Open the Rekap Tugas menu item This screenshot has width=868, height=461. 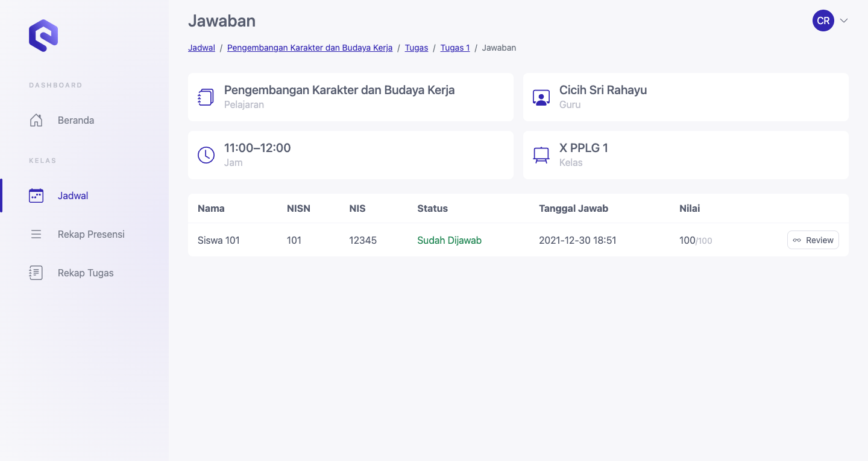coord(84,273)
